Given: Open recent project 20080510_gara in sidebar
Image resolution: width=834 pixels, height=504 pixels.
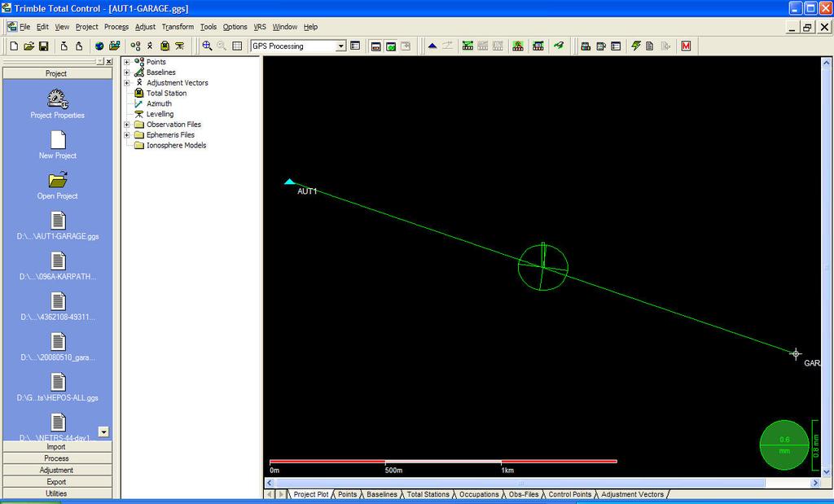Looking at the screenshot, I should click(x=58, y=347).
